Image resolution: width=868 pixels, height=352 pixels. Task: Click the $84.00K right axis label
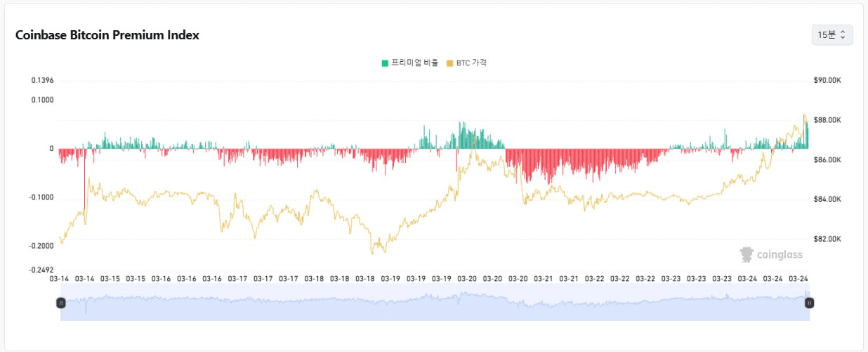827,200
